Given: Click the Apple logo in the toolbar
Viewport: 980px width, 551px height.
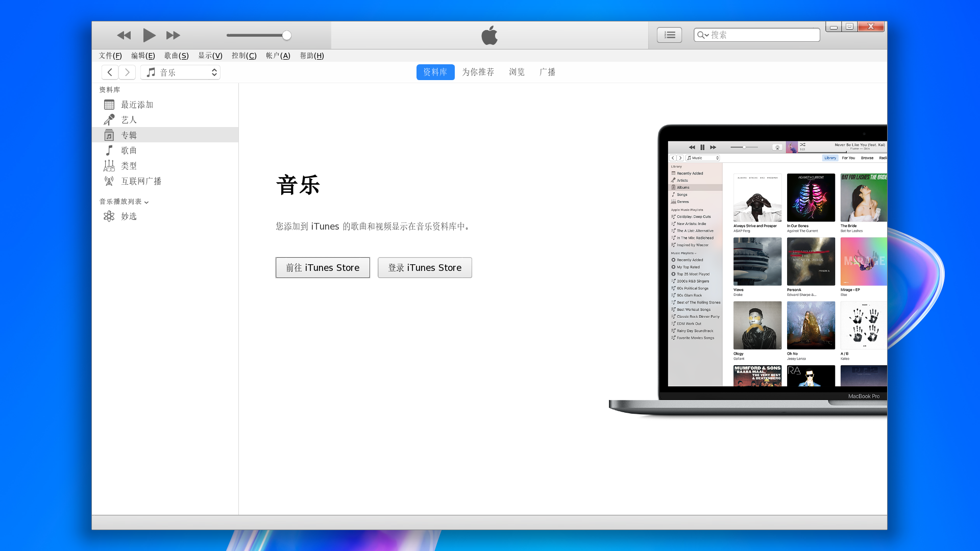Looking at the screenshot, I should (489, 35).
